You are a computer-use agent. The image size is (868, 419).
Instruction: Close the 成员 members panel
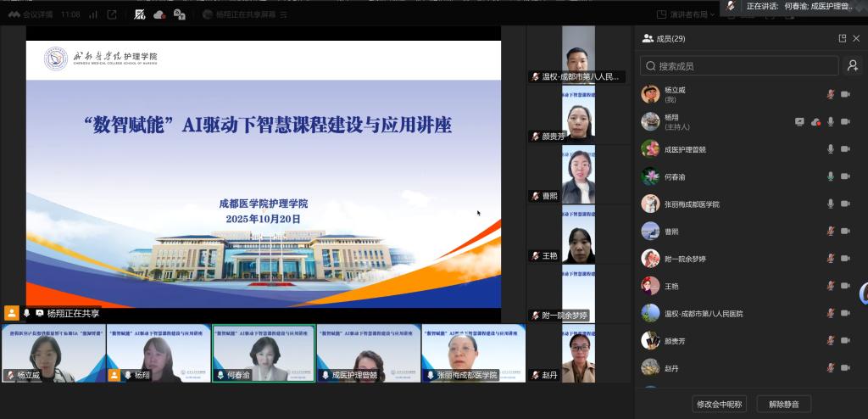point(856,38)
